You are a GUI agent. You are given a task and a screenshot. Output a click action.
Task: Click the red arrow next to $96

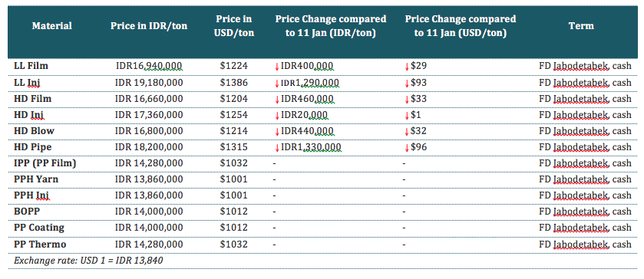(407, 147)
